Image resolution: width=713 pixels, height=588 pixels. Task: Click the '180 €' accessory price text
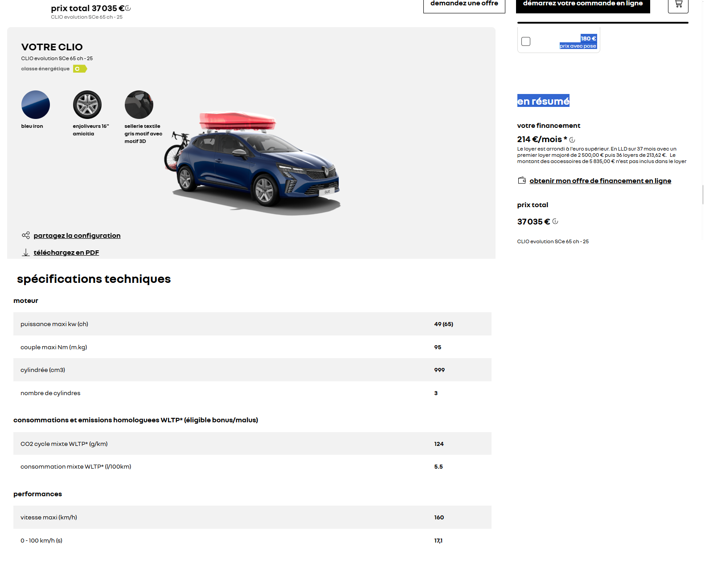pos(588,39)
